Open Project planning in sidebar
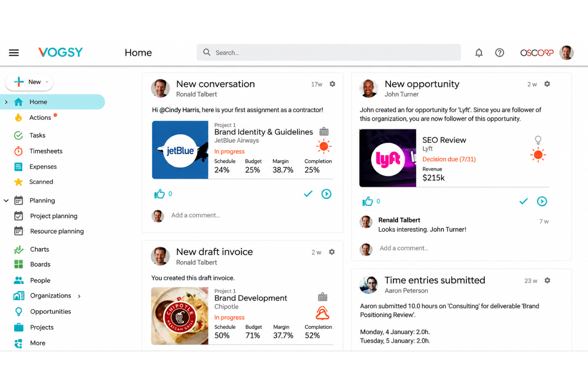 54,216
